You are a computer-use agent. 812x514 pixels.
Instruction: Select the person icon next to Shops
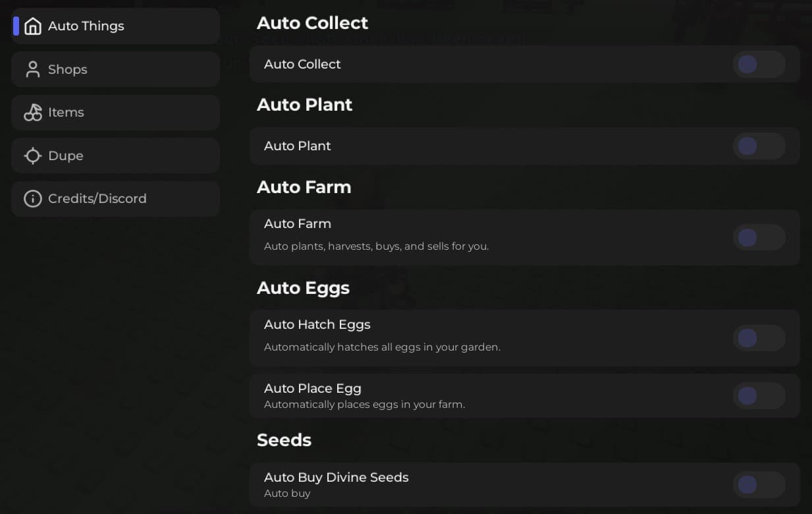[x=32, y=69]
